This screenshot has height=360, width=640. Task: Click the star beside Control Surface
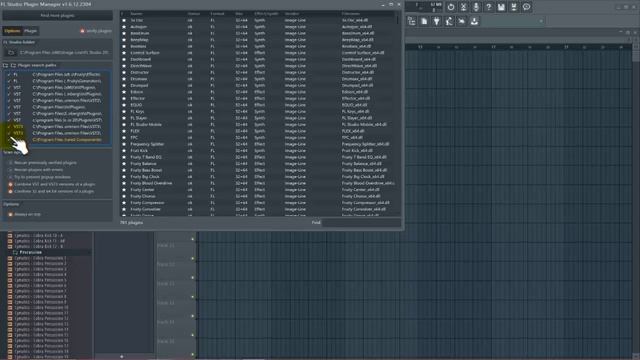[x=124, y=53]
